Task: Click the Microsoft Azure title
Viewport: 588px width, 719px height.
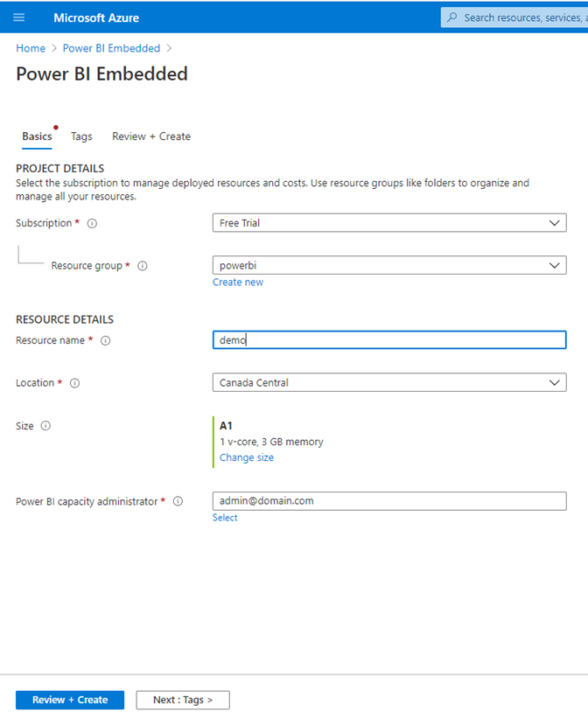Action: click(x=96, y=17)
